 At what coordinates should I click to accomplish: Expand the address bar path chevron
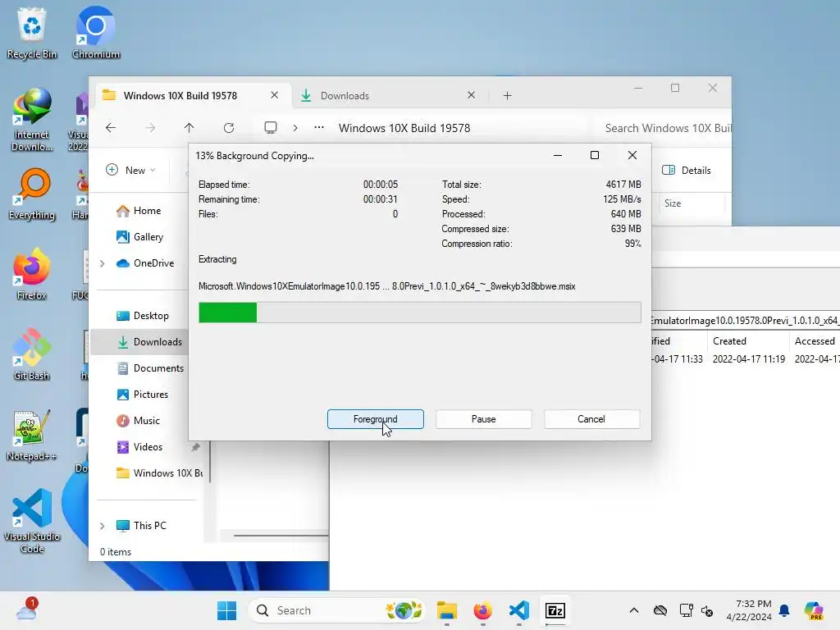click(x=295, y=127)
